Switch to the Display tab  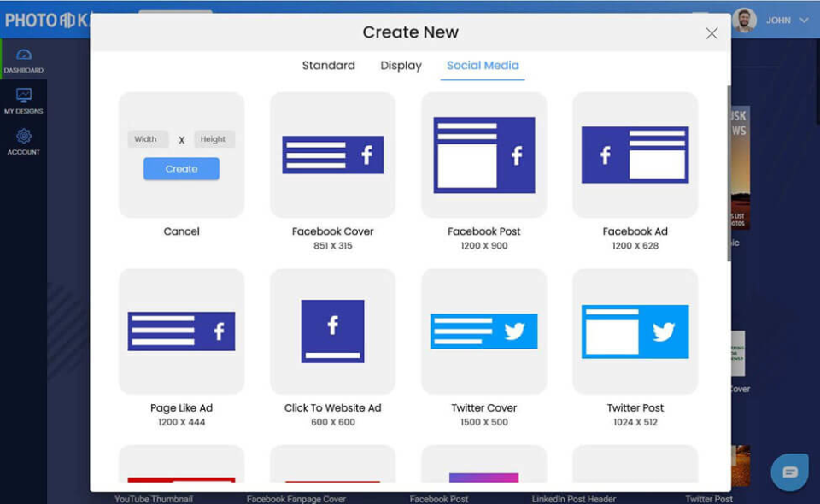(400, 65)
